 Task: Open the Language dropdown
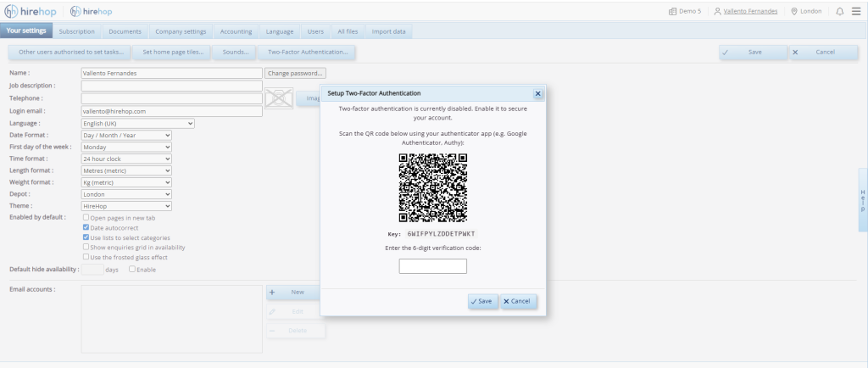point(138,124)
